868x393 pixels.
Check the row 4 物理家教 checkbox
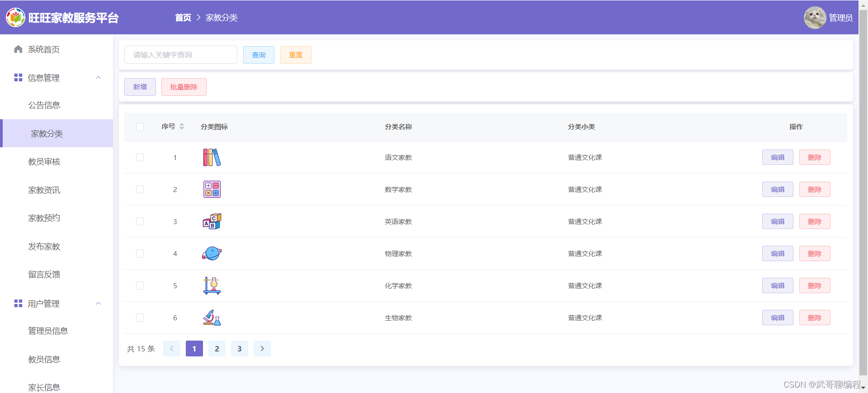140,253
